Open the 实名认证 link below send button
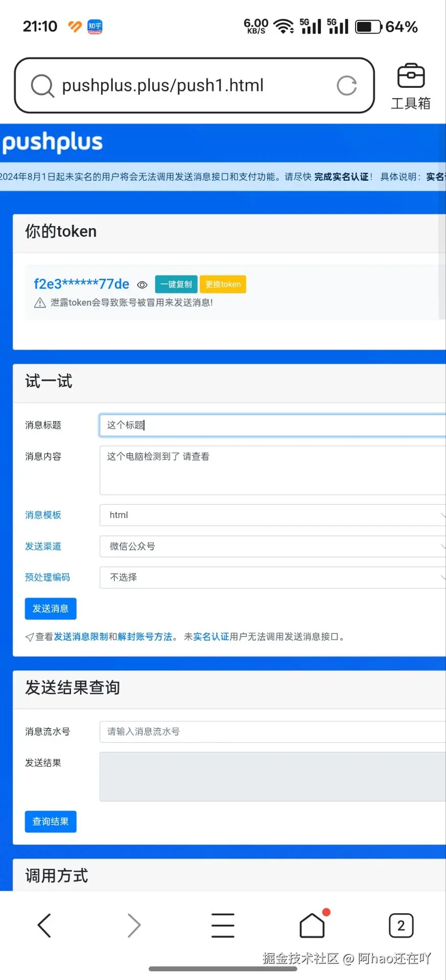446x980 pixels. point(211,636)
